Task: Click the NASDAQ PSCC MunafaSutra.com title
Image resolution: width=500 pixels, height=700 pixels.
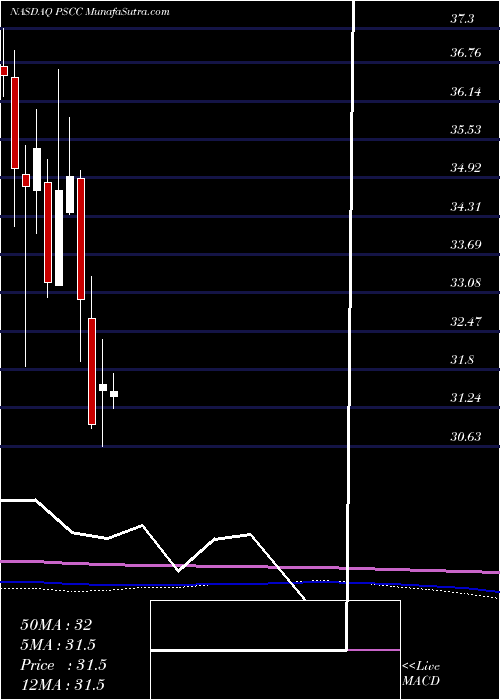Action: point(89,12)
